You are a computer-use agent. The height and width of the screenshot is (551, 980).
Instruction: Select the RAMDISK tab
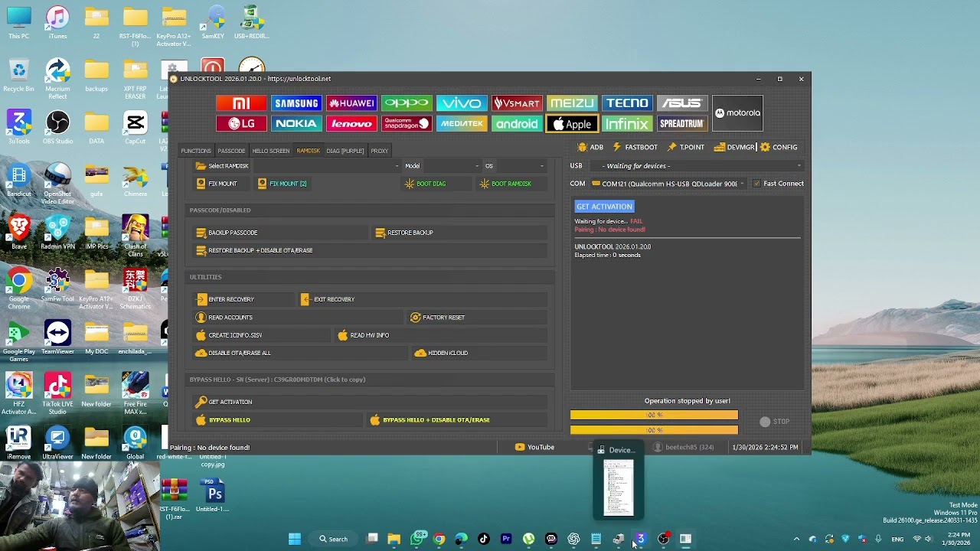[309, 151]
